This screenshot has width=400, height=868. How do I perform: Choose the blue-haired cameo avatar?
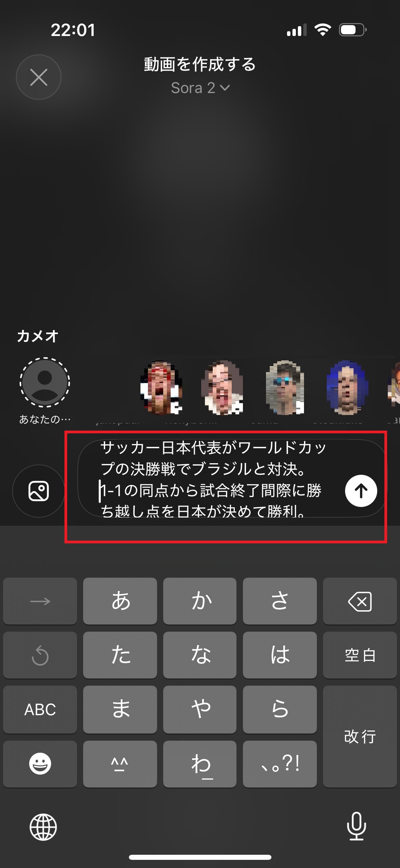click(347, 387)
